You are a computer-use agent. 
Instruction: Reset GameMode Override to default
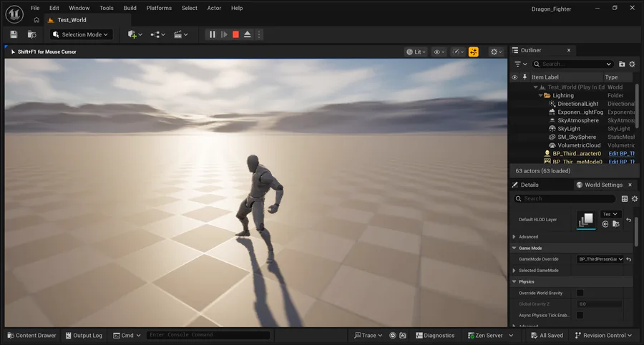629,259
